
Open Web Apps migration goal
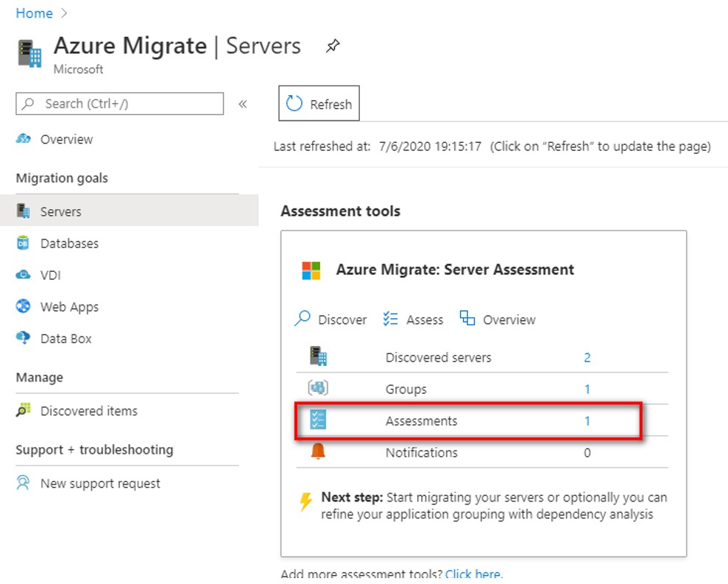click(x=69, y=307)
